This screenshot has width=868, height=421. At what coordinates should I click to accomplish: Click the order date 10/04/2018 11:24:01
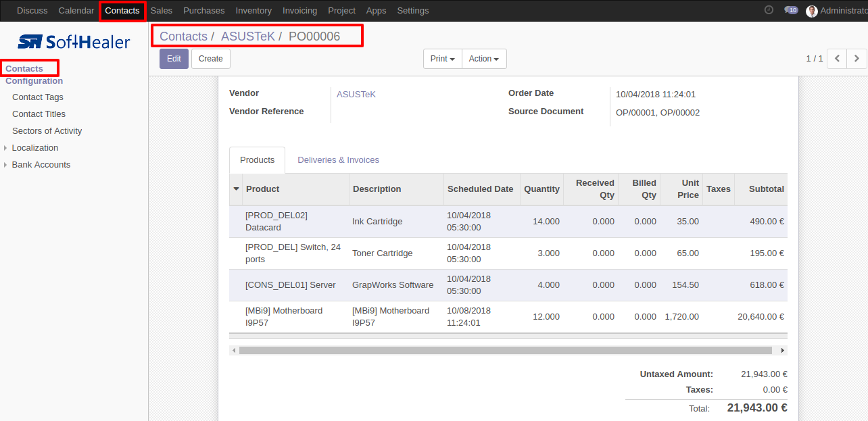pyautogui.click(x=656, y=95)
